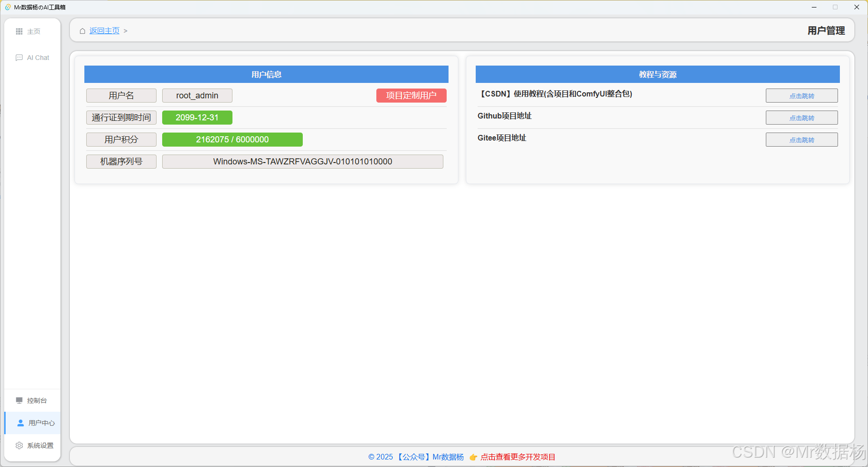Click the 机器序列号 label
The width and height of the screenshot is (868, 467).
point(121,162)
